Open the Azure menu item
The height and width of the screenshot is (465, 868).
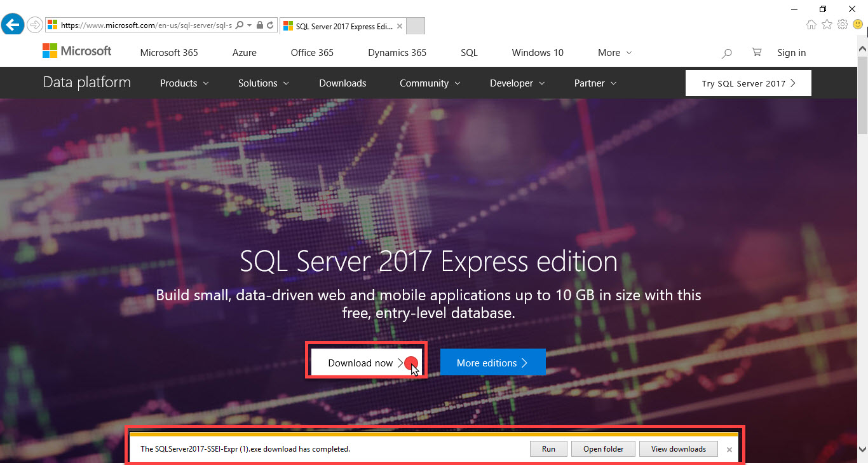click(x=244, y=53)
